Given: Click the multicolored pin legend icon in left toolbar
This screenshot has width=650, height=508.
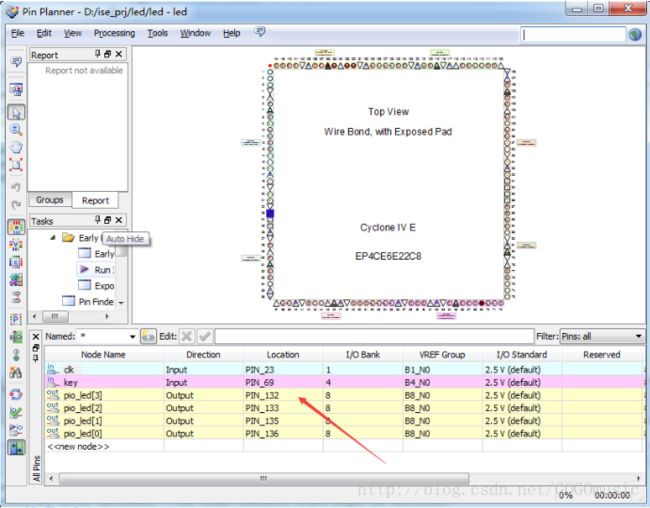Looking at the screenshot, I should (16, 280).
